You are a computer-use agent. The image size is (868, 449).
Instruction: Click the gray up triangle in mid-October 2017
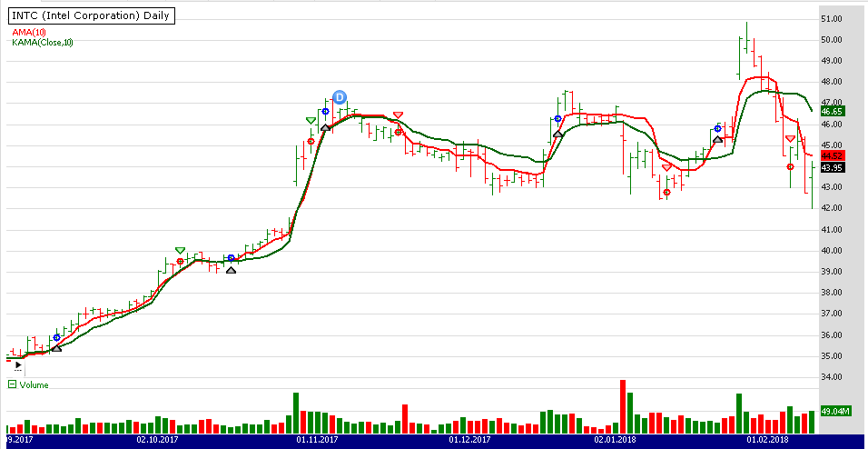[x=231, y=270]
